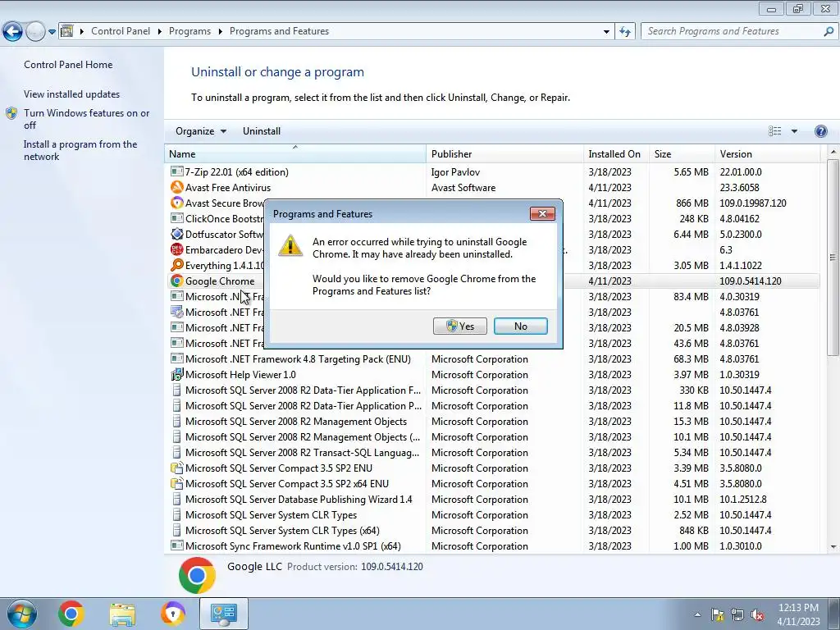Select Microsoft SQL Server Database Publishing Wizard 1.4
840x630 pixels.
point(299,500)
